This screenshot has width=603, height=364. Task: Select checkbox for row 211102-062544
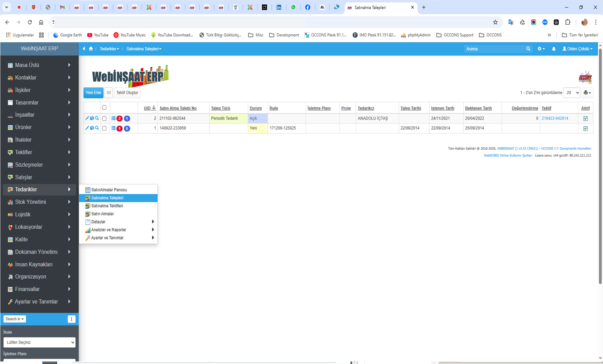pos(104,119)
